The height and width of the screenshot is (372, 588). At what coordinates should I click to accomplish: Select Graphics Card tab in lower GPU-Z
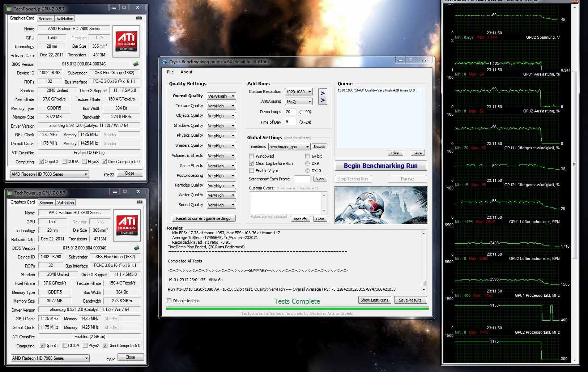coord(23,202)
